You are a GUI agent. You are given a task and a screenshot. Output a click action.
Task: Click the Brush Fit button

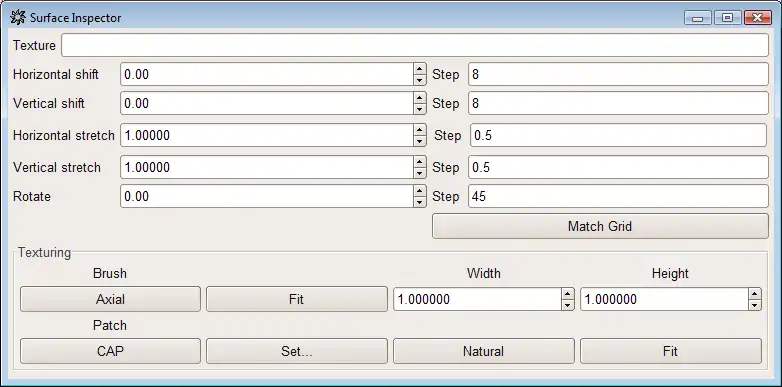pyautogui.click(x=297, y=299)
